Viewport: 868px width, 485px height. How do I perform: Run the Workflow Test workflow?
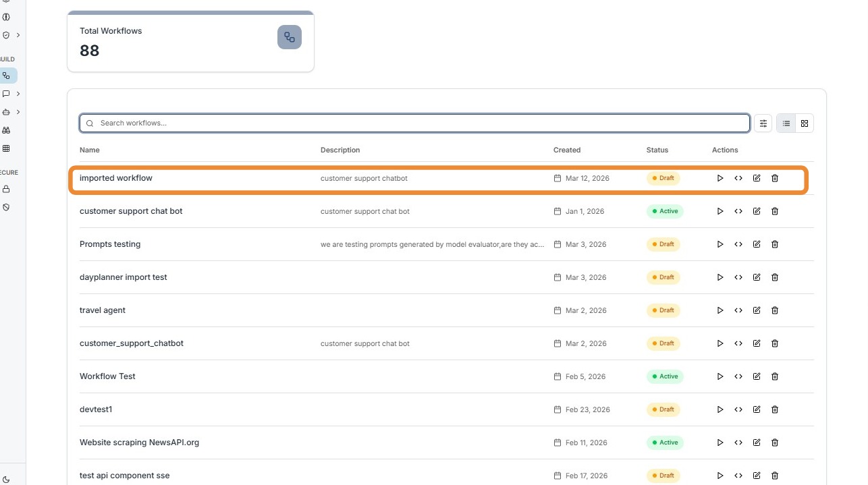[x=720, y=376]
